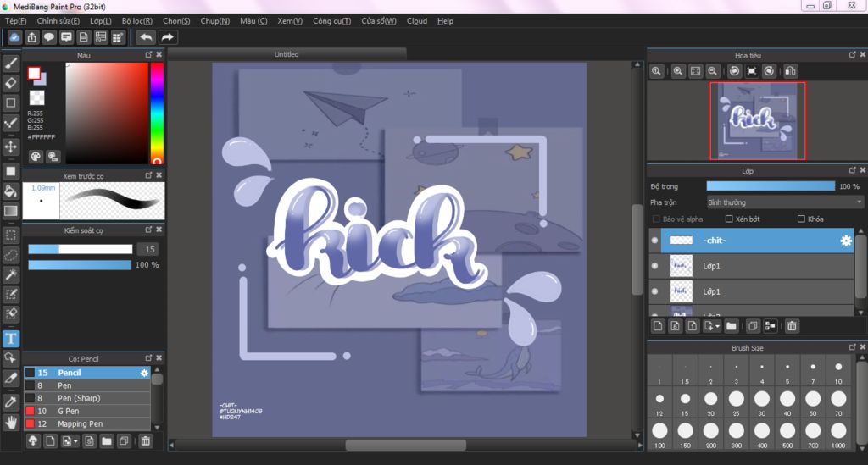The height and width of the screenshot is (465, 868).
Task: Hide the -chit- layer
Action: coord(655,241)
